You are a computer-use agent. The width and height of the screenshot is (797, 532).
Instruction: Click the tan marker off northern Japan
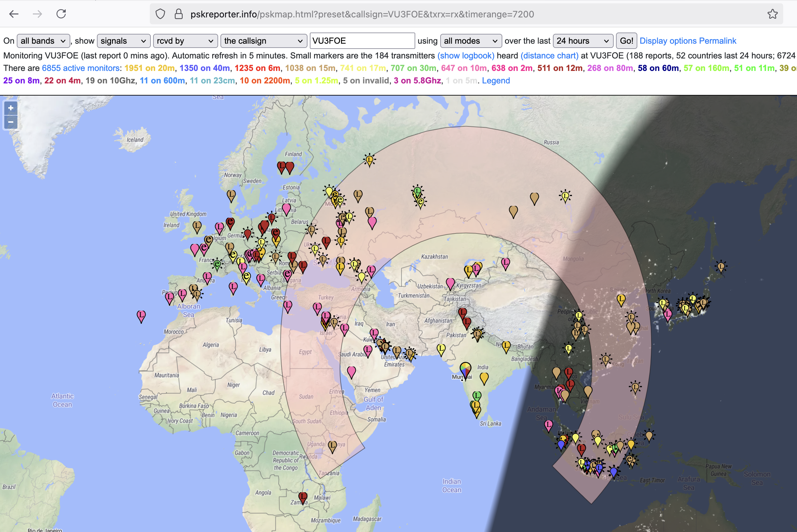721,267
